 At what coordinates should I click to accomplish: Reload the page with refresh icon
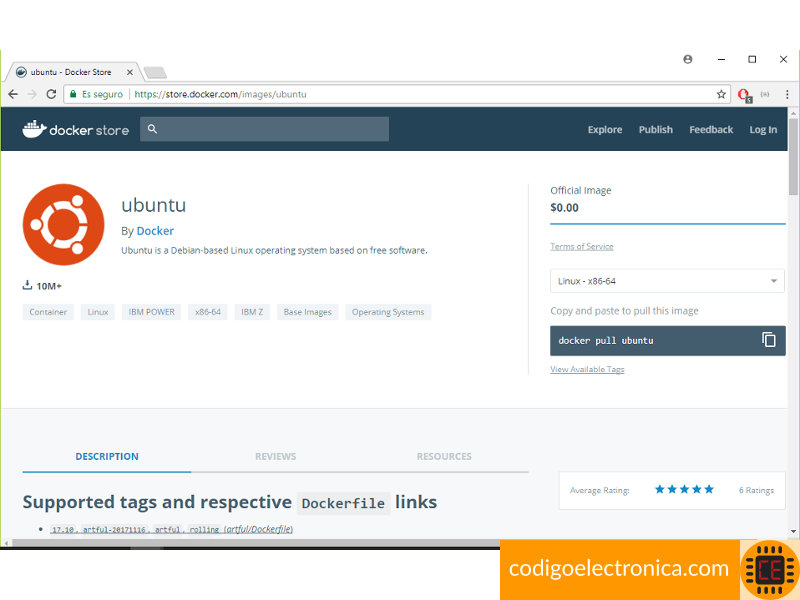pyautogui.click(x=51, y=94)
